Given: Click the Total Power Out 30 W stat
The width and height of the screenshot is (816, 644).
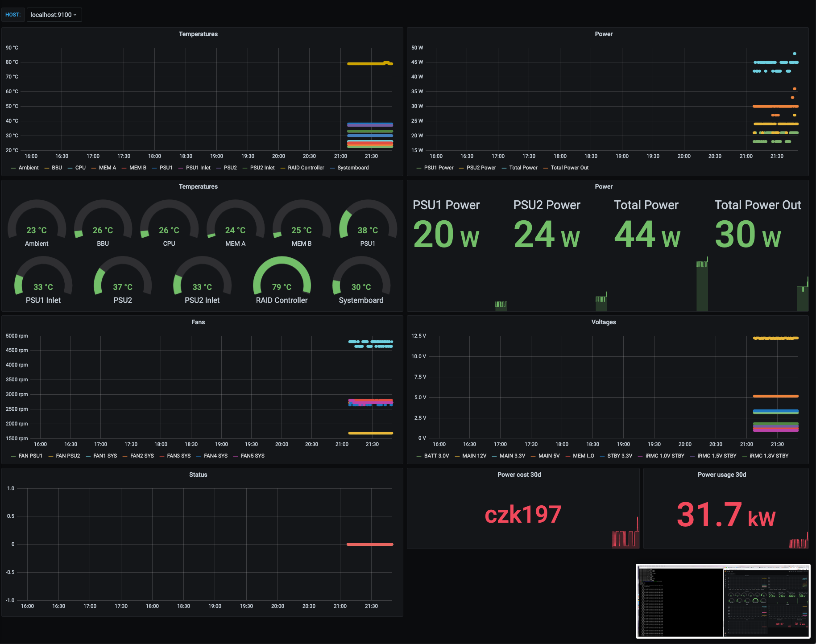Looking at the screenshot, I should pos(748,234).
